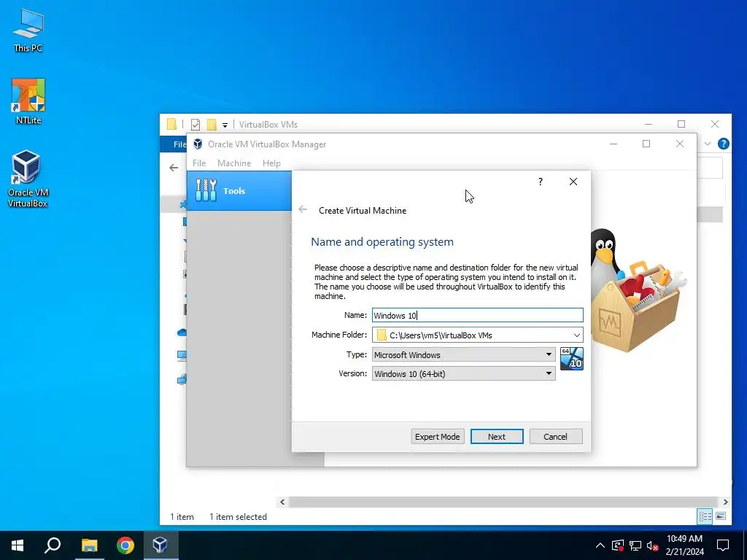Click the Machine Folder folder icon
The height and width of the screenshot is (560, 747).
coord(381,335)
